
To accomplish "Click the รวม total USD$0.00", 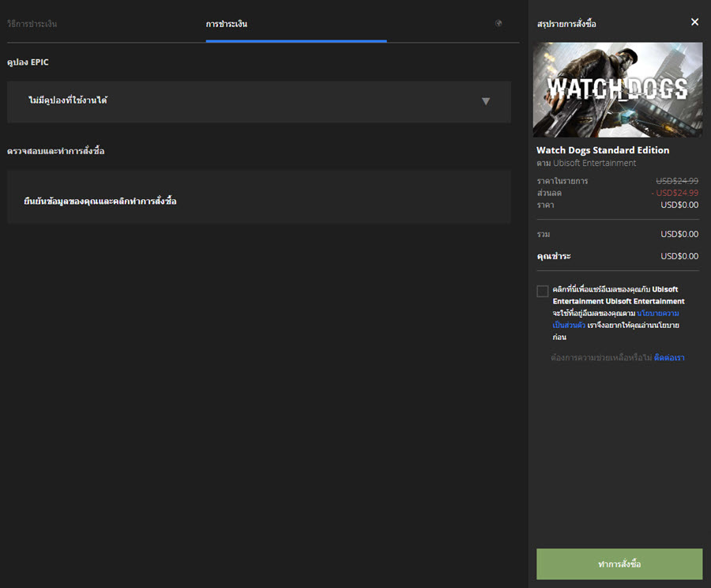I will coord(679,234).
